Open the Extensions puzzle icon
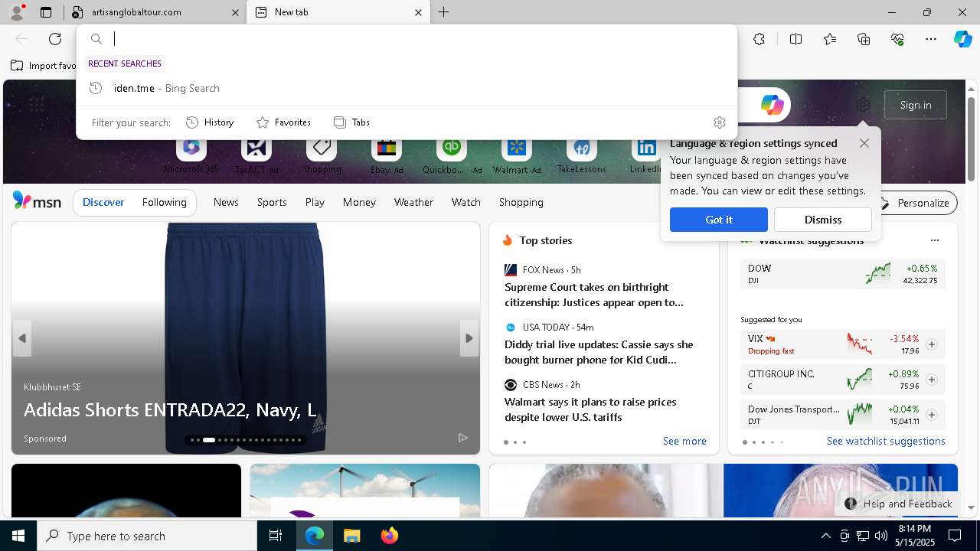 (759, 39)
